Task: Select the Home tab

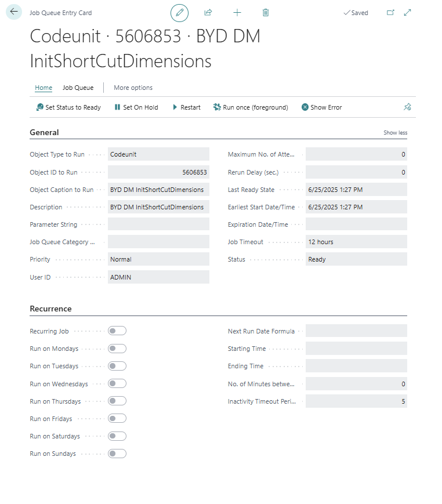Action: (x=44, y=88)
